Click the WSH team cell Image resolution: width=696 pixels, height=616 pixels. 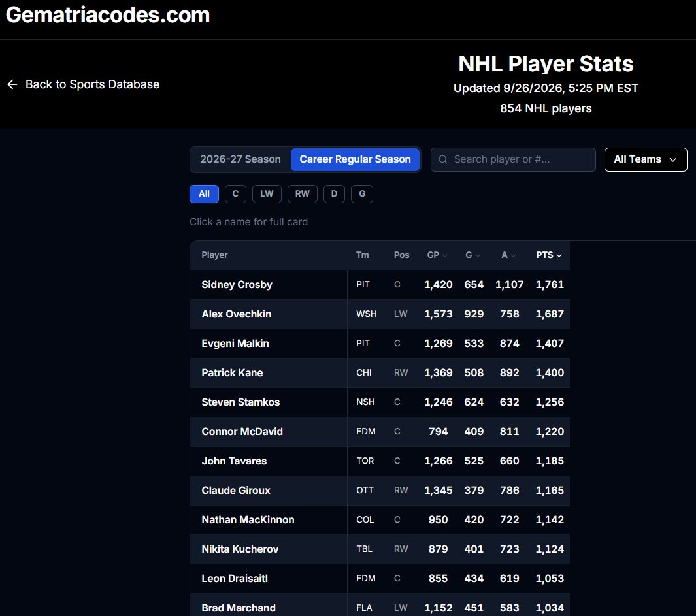(x=366, y=314)
